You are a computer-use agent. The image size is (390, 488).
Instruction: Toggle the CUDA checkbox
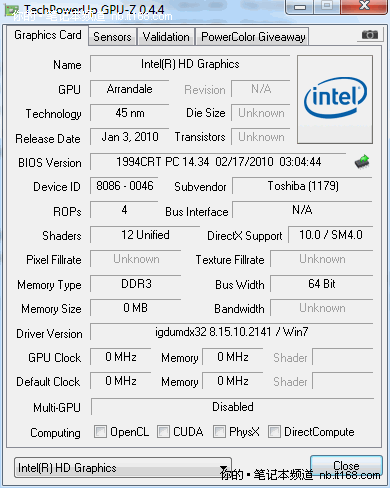163,431
